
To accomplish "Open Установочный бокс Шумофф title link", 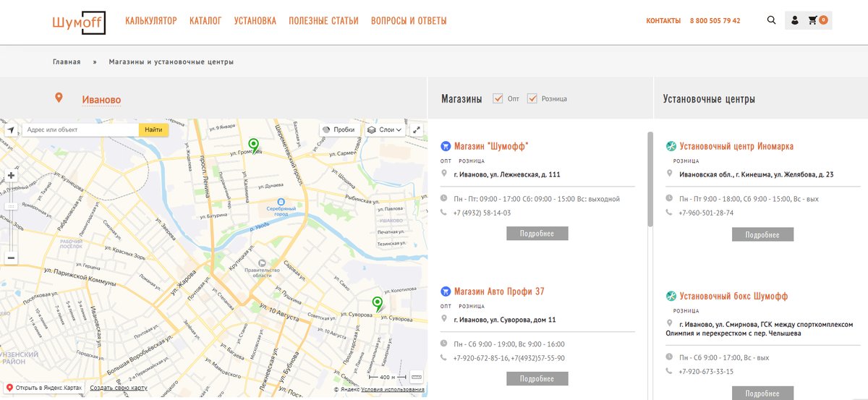I will pyautogui.click(x=733, y=296).
